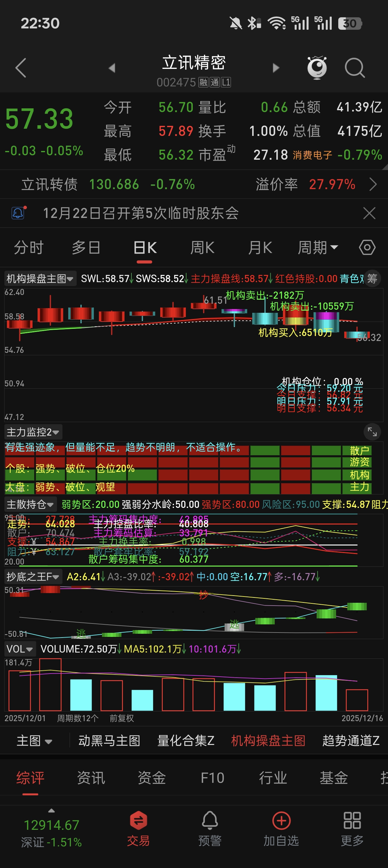Tap the stock price 57.33
388x868 pixels.
point(39,119)
